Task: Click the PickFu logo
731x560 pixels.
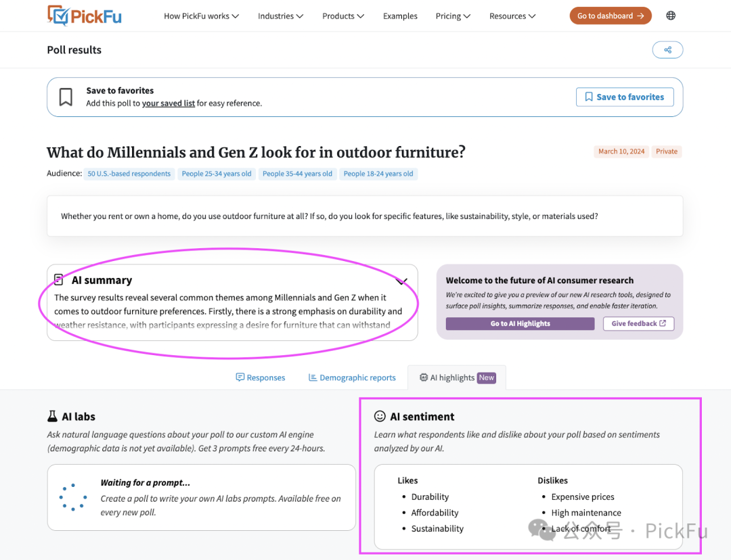Action: point(85,16)
